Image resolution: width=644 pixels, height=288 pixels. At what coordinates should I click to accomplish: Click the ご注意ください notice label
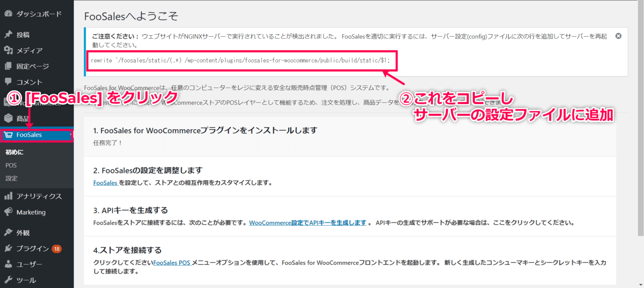tap(115, 36)
